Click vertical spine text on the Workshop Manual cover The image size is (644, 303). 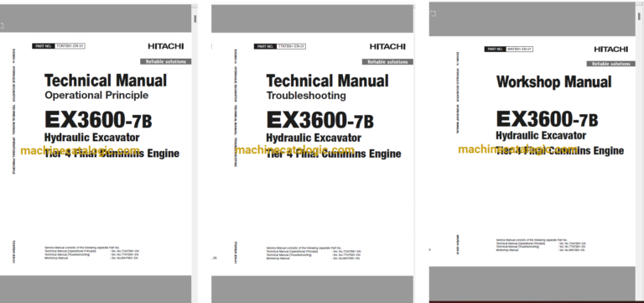click(x=458, y=92)
